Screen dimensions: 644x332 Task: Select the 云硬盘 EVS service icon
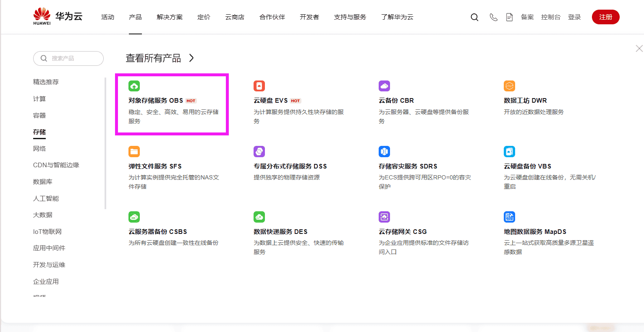click(x=259, y=86)
